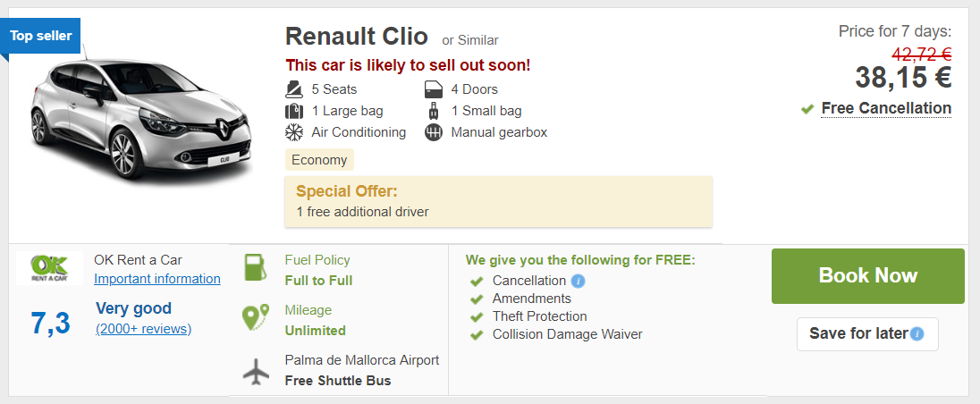980x404 pixels.
Task: Click the OK Rent a Car logo
Action: click(x=50, y=267)
